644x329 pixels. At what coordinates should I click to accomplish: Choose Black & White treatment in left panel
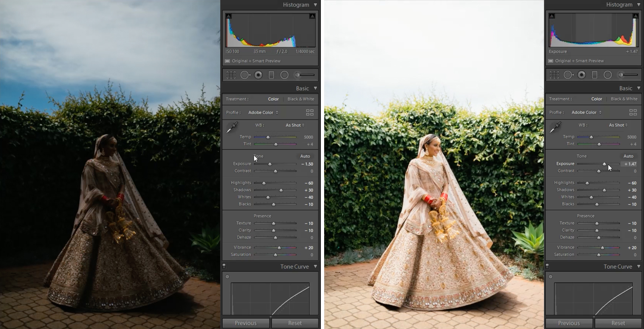coord(301,99)
